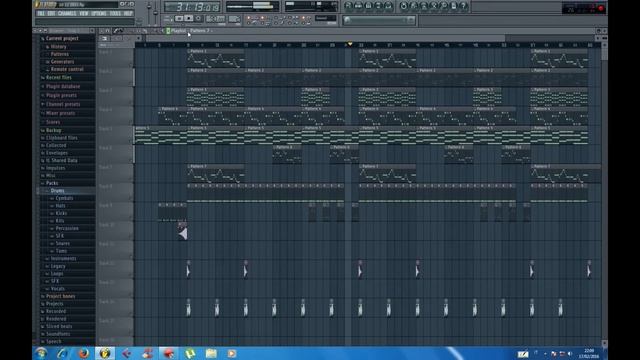Screen dimensions: 640x360
Task: Open the piano roll shortcut icon
Action: pos(369,6)
